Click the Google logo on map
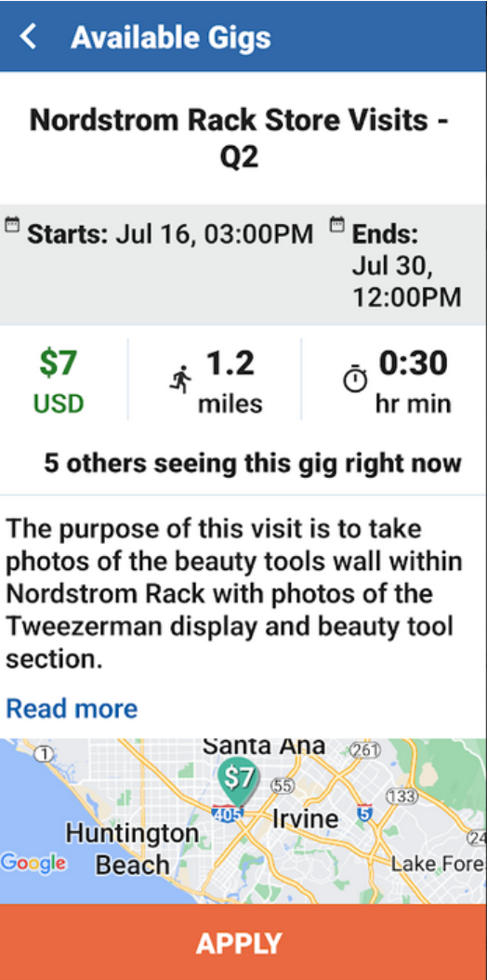The height and width of the screenshot is (980, 487). (x=33, y=863)
